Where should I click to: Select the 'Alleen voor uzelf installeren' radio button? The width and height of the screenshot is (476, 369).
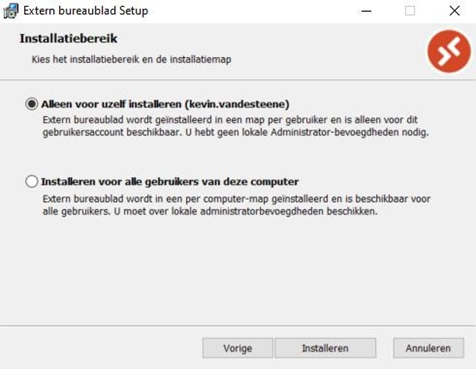click(32, 104)
